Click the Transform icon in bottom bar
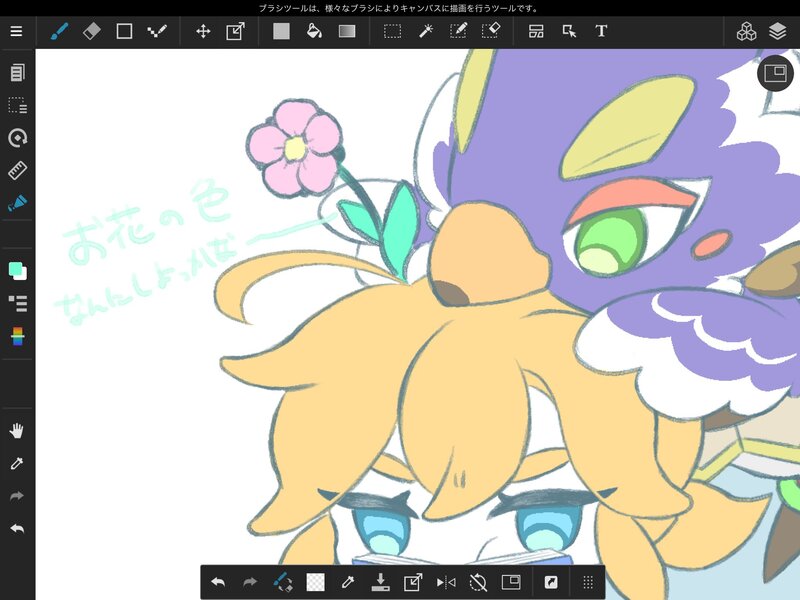The image size is (800, 600). [413, 582]
